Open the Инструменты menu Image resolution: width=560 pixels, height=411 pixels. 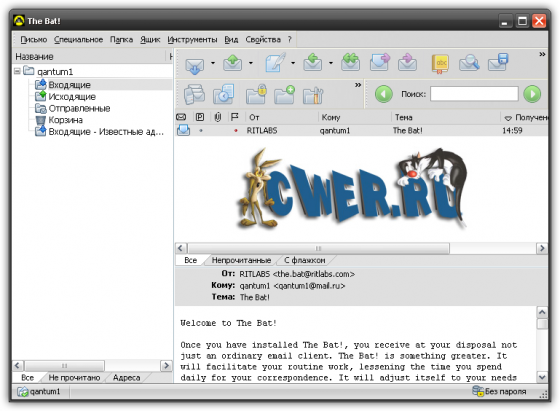tap(192, 40)
